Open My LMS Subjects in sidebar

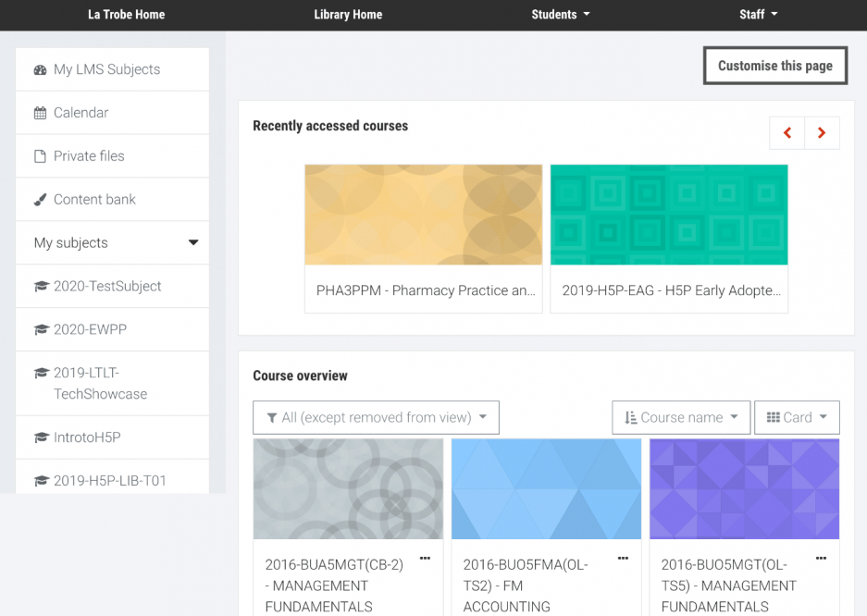[x=112, y=69]
